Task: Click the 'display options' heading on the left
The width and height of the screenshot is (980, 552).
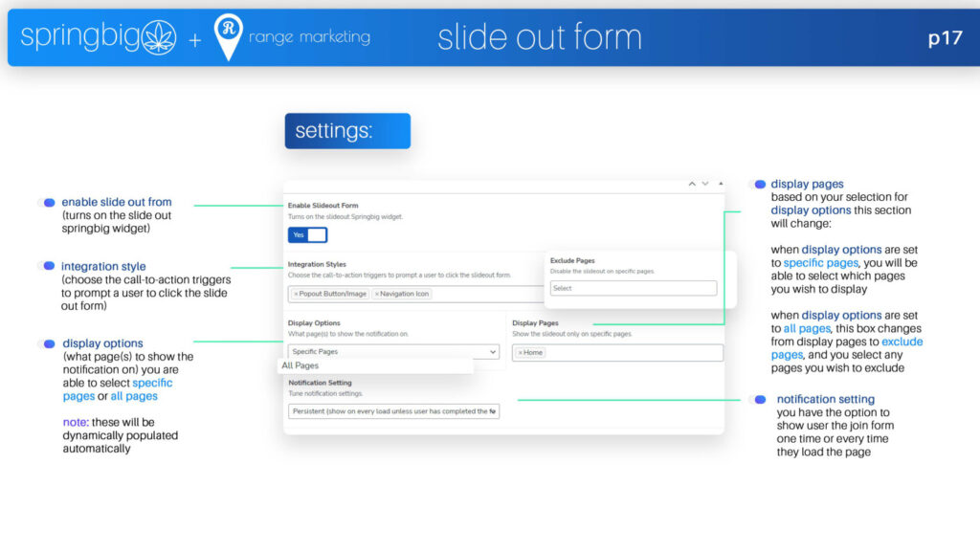Action: click(x=102, y=343)
